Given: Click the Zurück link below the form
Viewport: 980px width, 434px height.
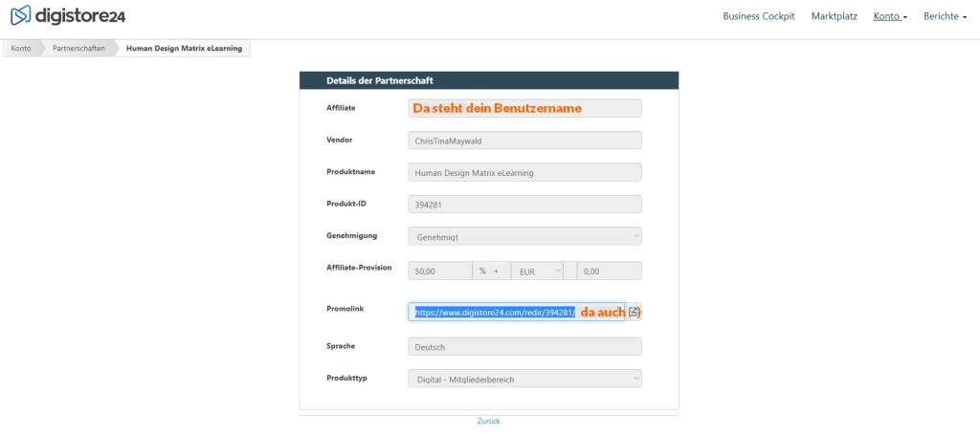Looking at the screenshot, I should (488, 422).
